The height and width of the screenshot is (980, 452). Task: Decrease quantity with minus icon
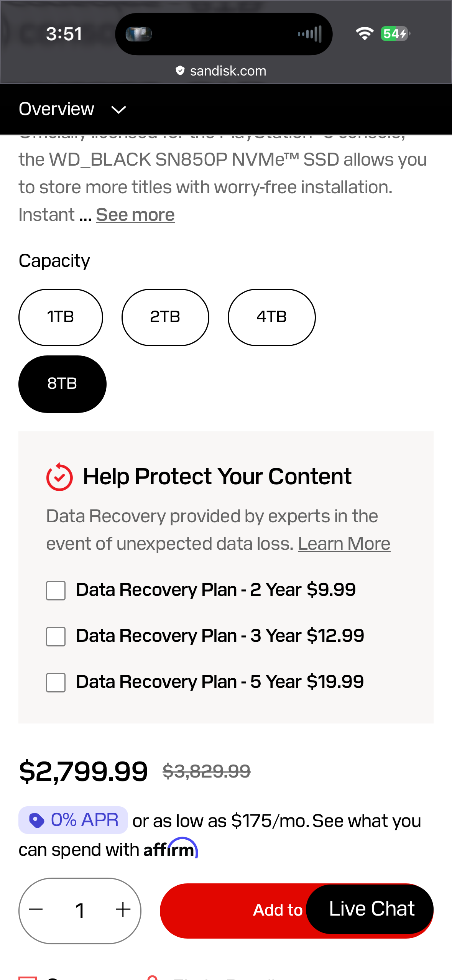[36, 909]
